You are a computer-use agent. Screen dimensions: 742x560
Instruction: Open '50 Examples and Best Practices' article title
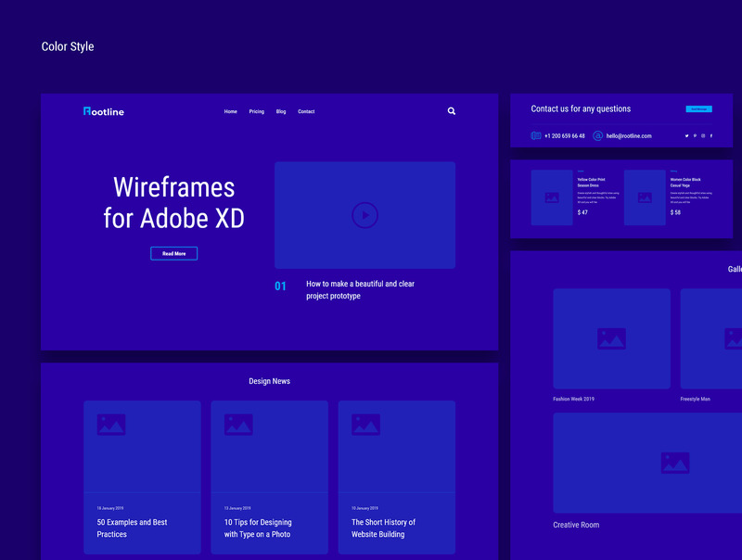132,528
